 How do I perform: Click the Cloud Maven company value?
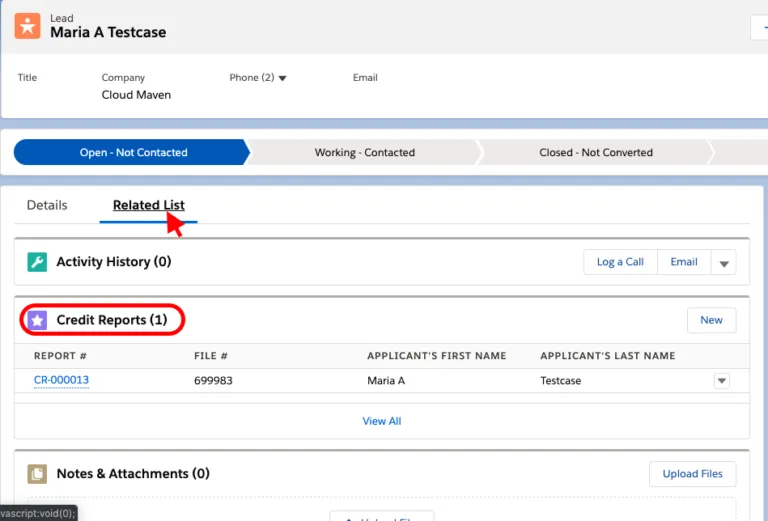(x=136, y=95)
